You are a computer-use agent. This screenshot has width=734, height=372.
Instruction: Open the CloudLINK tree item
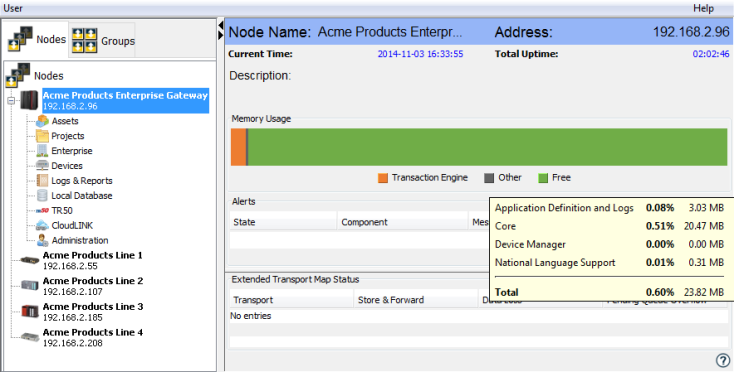pos(72,226)
